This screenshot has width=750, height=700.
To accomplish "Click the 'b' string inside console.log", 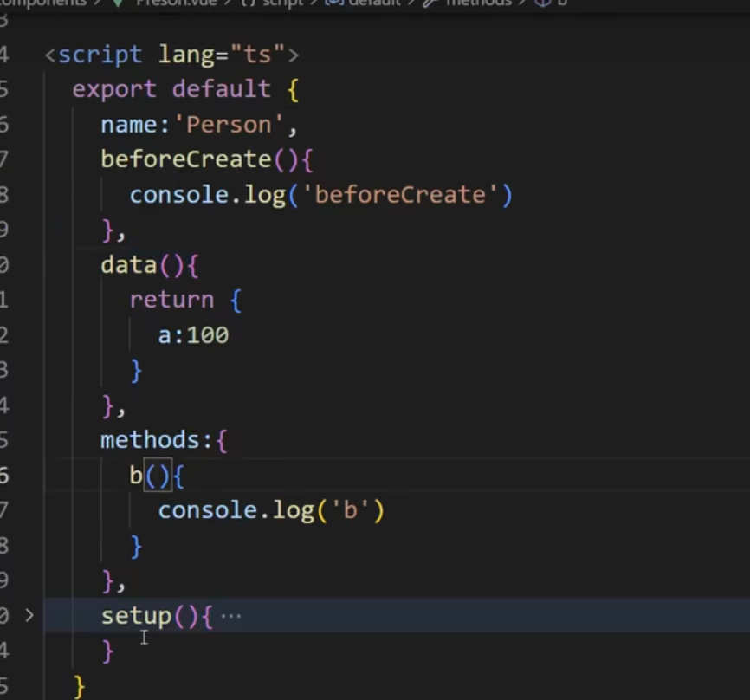I will click(x=350, y=510).
